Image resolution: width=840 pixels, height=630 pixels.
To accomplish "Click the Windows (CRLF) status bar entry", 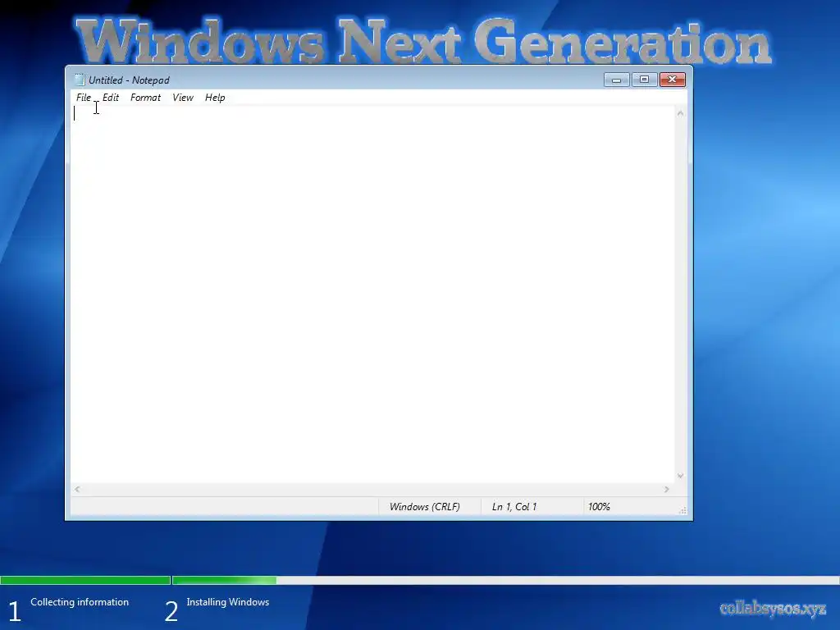I will [x=424, y=507].
